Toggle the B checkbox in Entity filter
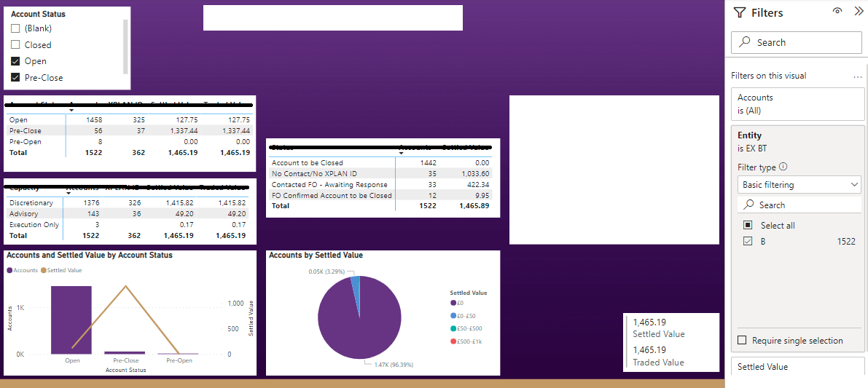 tap(748, 241)
